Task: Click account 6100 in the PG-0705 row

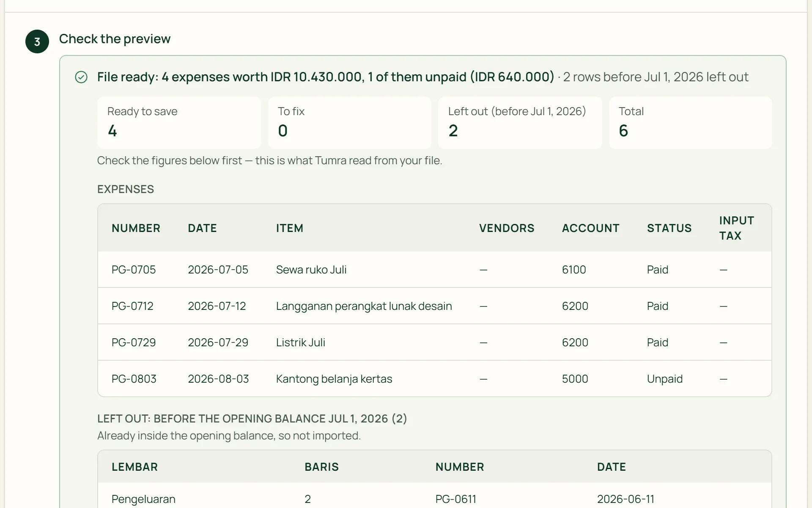Action: [x=574, y=270]
